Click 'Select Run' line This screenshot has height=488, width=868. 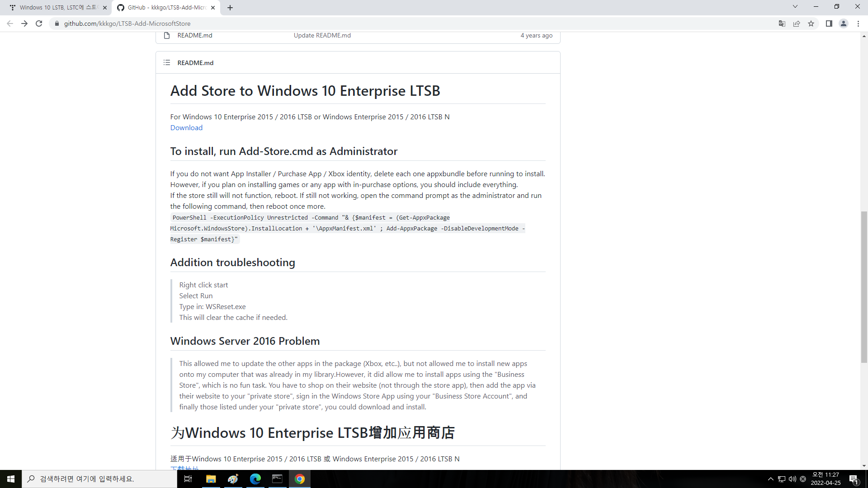coord(195,296)
